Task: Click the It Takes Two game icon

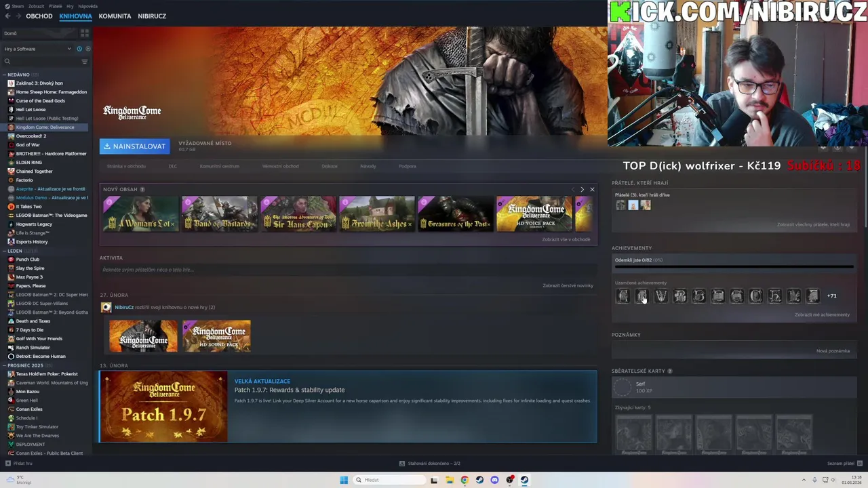Action: click(11, 207)
